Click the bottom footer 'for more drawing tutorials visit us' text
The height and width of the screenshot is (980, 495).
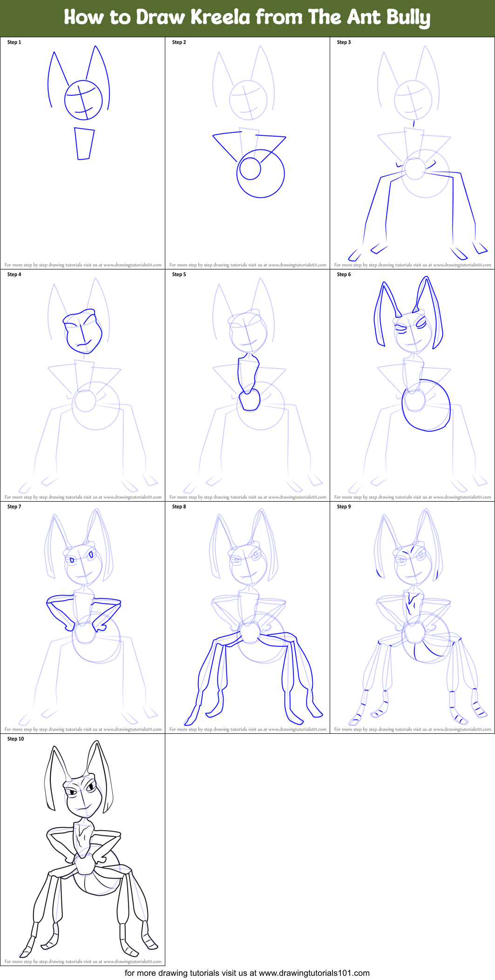click(x=247, y=973)
